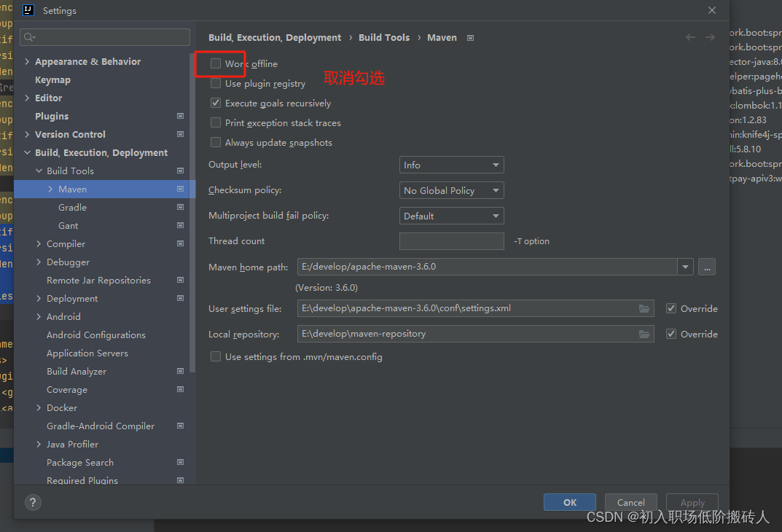782x532 pixels.
Task: Click the folder icon in the Local repository field
Action: pyautogui.click(x=644, y=334)
